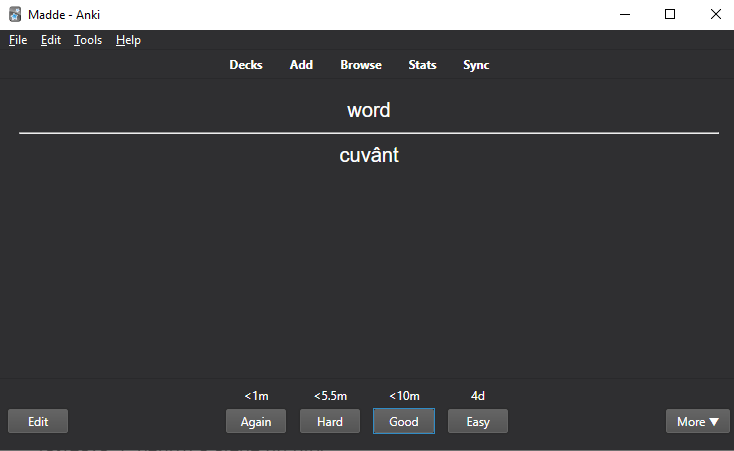Mark the card as Easy
The image size is (734, 451).
478,422
